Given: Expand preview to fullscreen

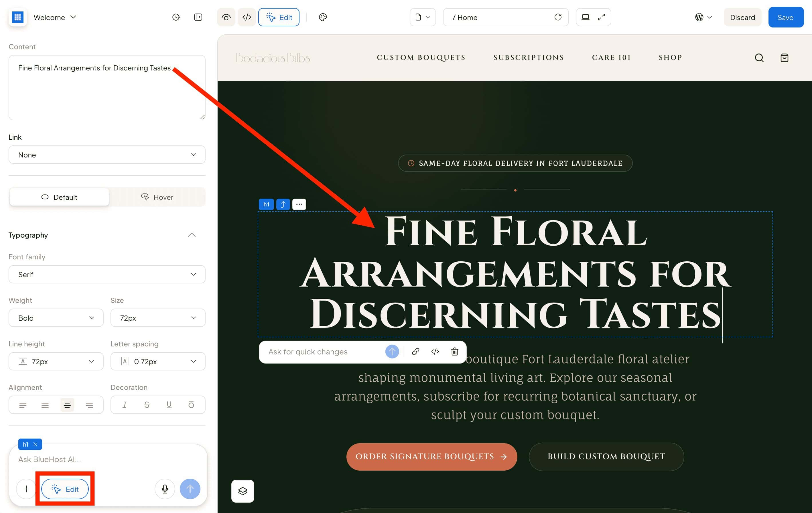Looking at the screenshot, I should pos(602,17).
